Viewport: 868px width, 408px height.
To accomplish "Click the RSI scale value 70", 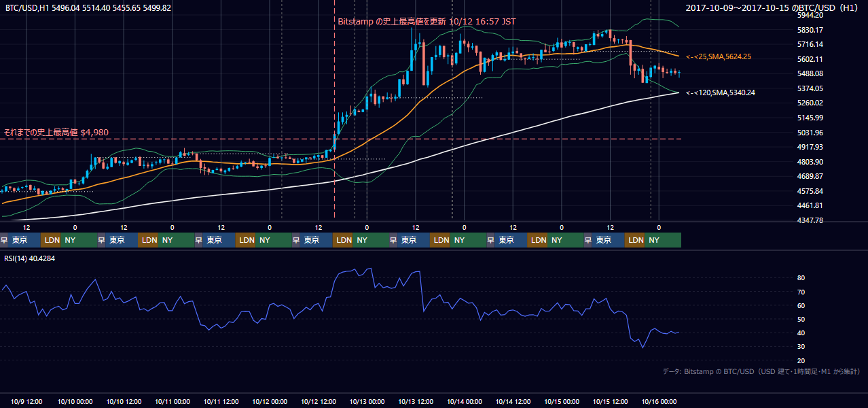I will (801, 292).
